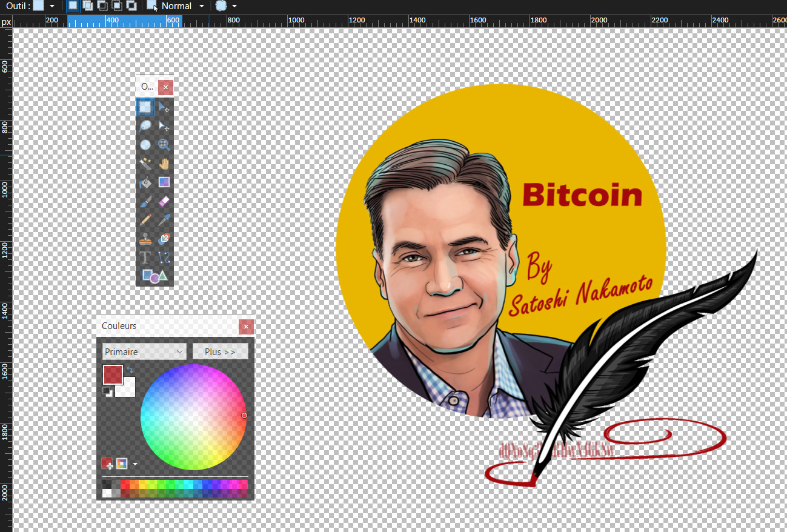The image size is (787, 532).
Task: Select the Rectangle Select tool
Action: click(x=145, y=108)
